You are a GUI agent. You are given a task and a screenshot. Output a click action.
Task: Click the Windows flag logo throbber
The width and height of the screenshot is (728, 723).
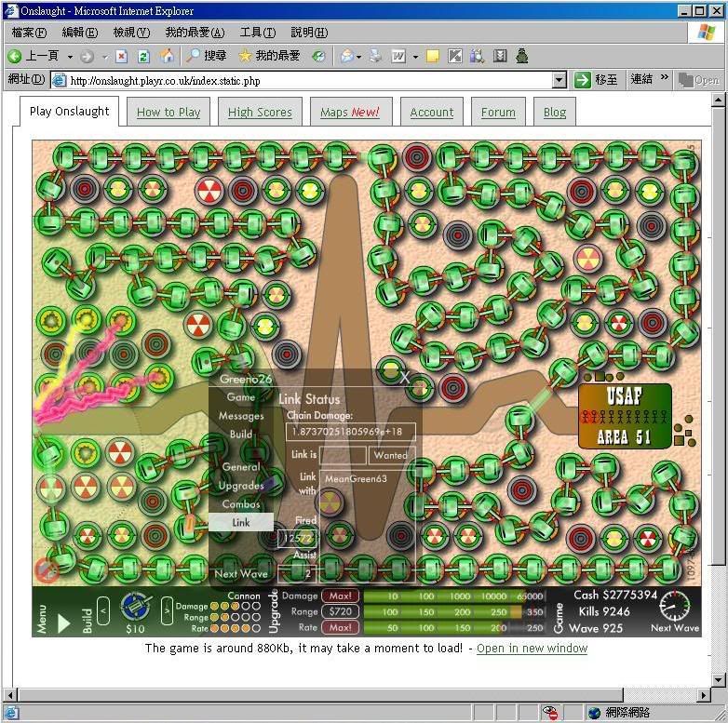pos(707,32)
